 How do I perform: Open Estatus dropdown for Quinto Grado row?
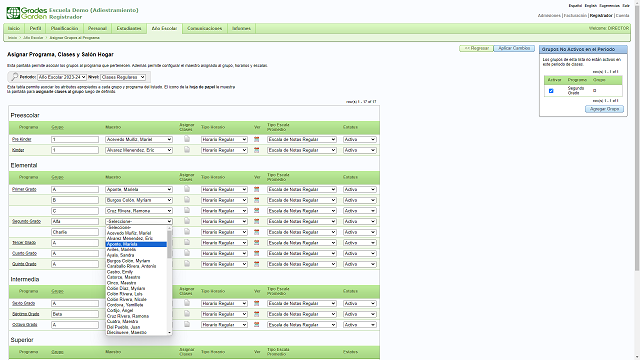[360, 264]
